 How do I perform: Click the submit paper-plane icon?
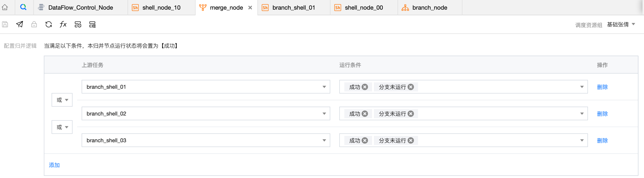[20, 24]
